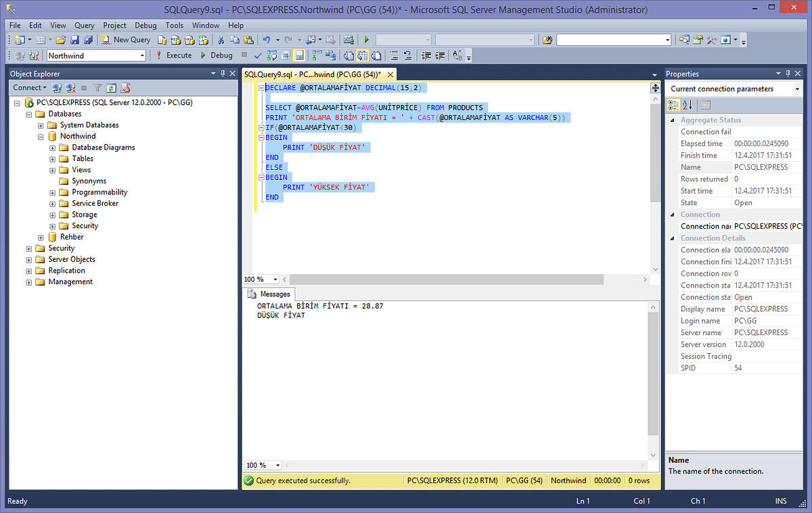Screen dimensions: 812x513
Task: Select the Views node in Object Explorer
Action: [81, 169]
